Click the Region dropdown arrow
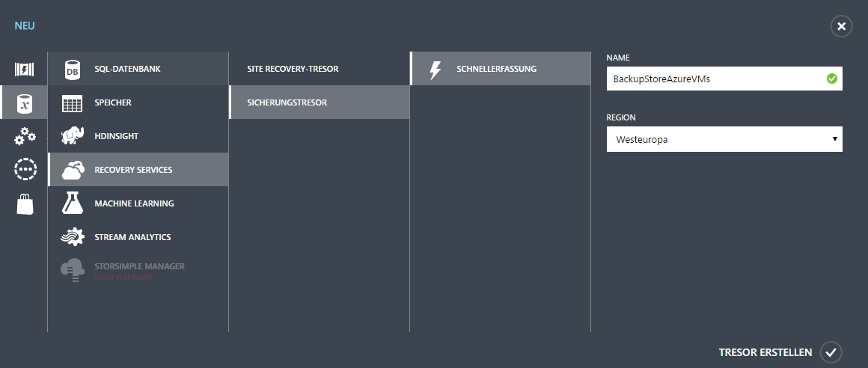Screen dimensions: 868x368 click(835, 139)
